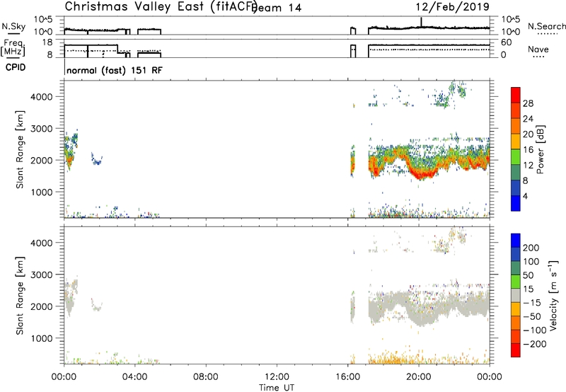Click the strong red echo band near 20:00 in the power panel
This screenshot has height=392, width=566.
(422, 175)
